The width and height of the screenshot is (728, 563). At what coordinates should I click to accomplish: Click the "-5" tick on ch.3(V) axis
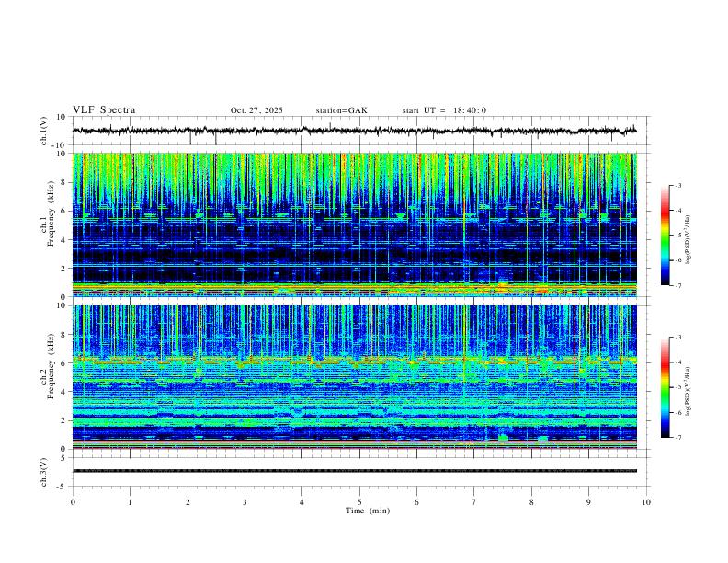coord(63,487)
